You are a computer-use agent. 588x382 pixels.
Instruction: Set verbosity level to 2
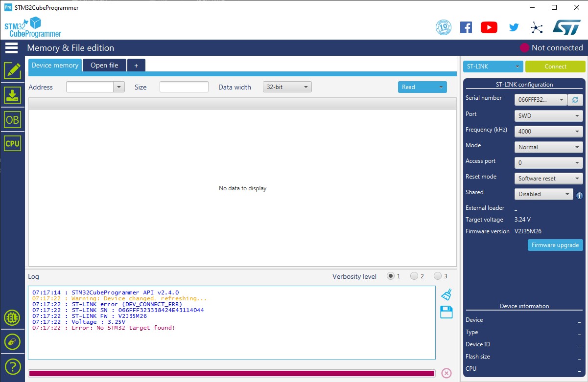click(414, 276)
